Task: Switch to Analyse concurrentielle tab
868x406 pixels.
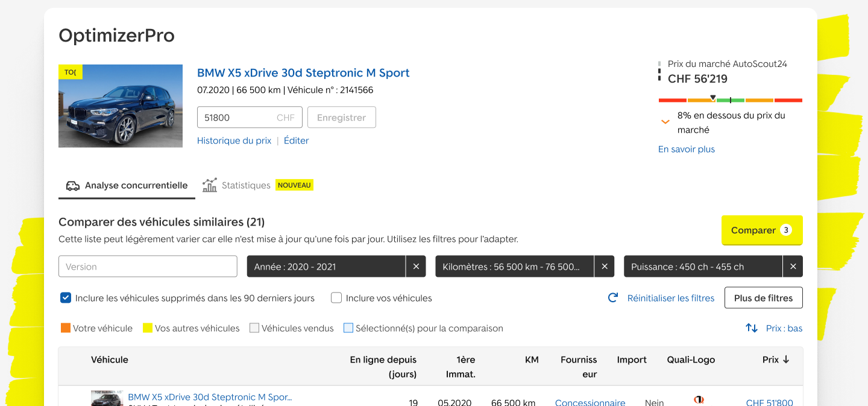Action: 127,186
